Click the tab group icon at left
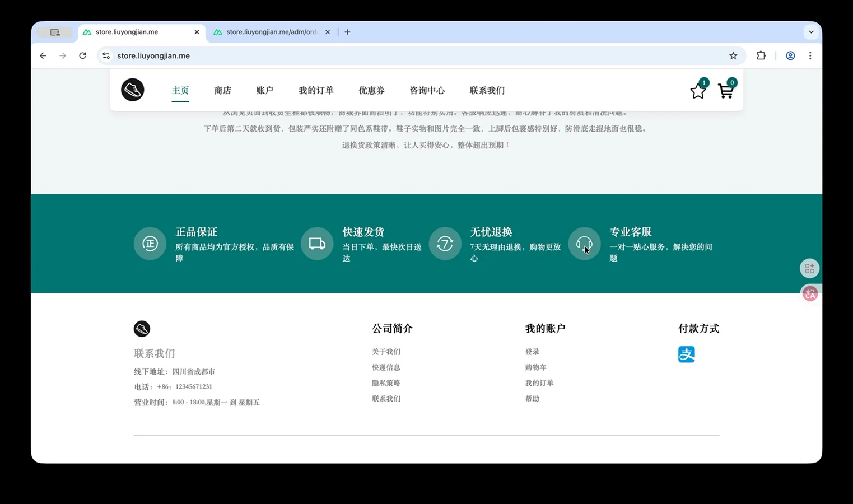Image resolution: width=853 pixels, height=504 pixels. coord(55,32)
